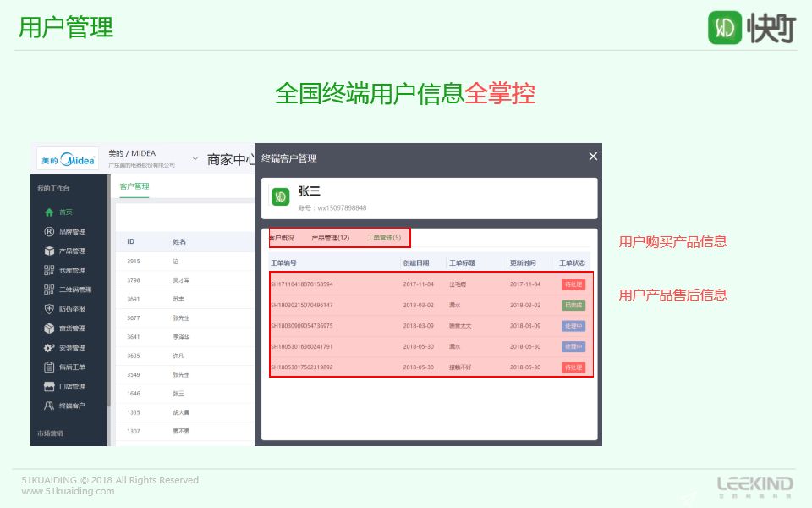The height and width of the screenshot is (508, 812).
Task: Click the 仓库管理 grid icon
Action: coord(49,271)
